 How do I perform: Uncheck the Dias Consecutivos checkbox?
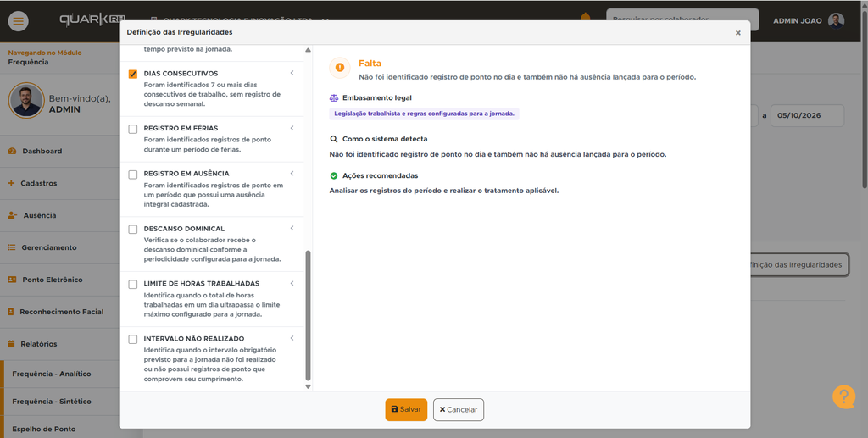click(x=133, y=74)
